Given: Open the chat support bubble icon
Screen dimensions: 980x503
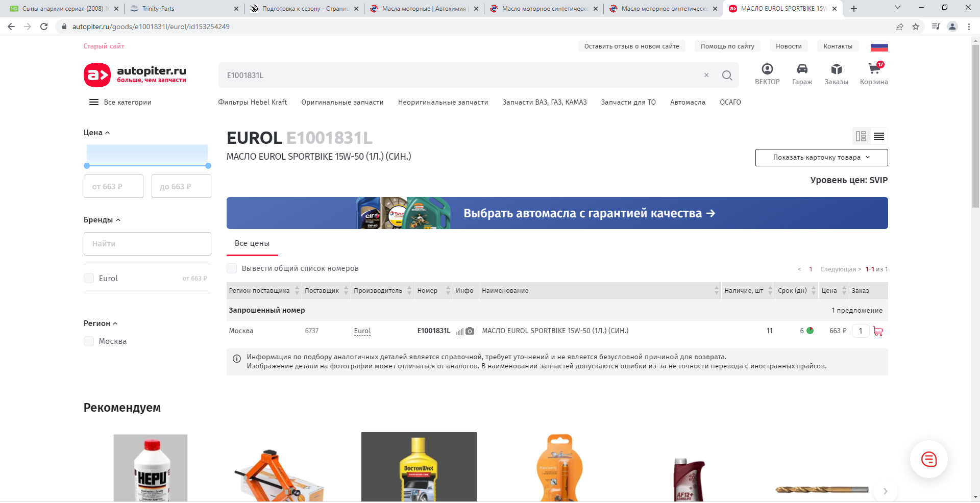Looking at the screenshot, I should [x=928, y=459].
